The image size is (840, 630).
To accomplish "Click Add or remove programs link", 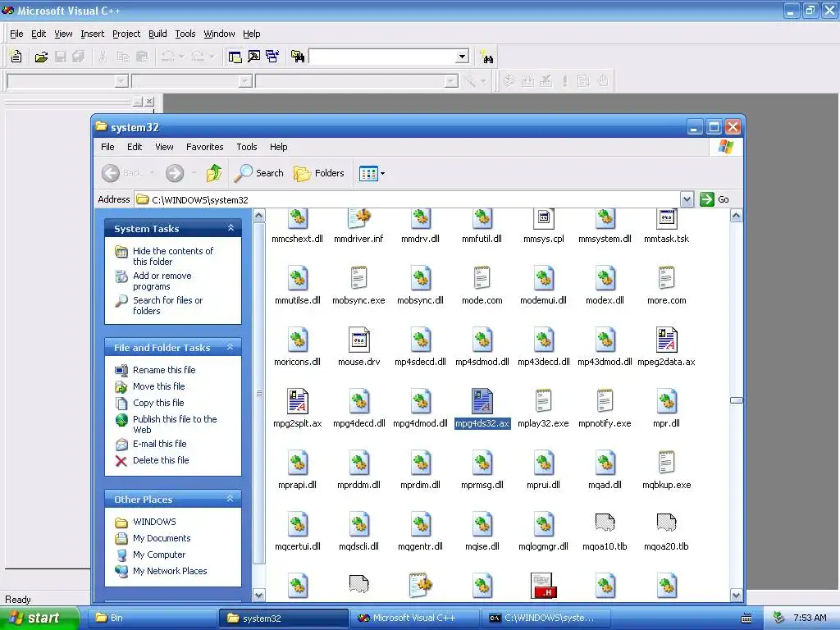I will [162, 281].
